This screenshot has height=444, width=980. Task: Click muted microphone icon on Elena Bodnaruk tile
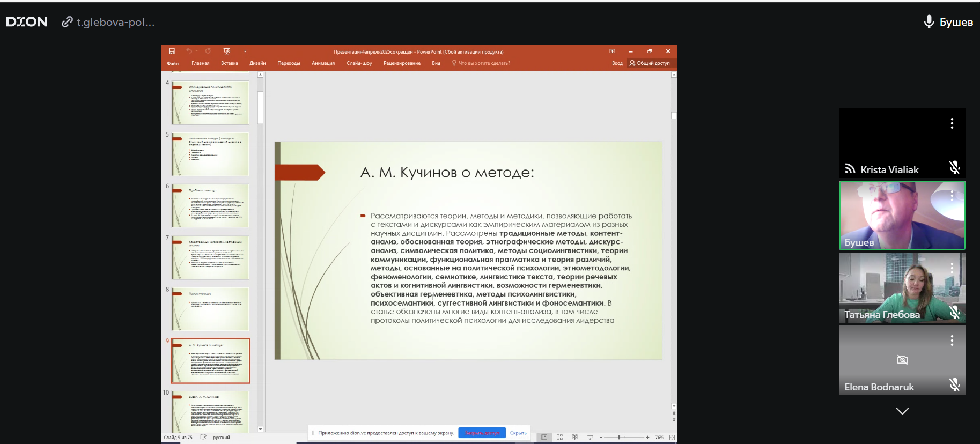pos(954,384)
